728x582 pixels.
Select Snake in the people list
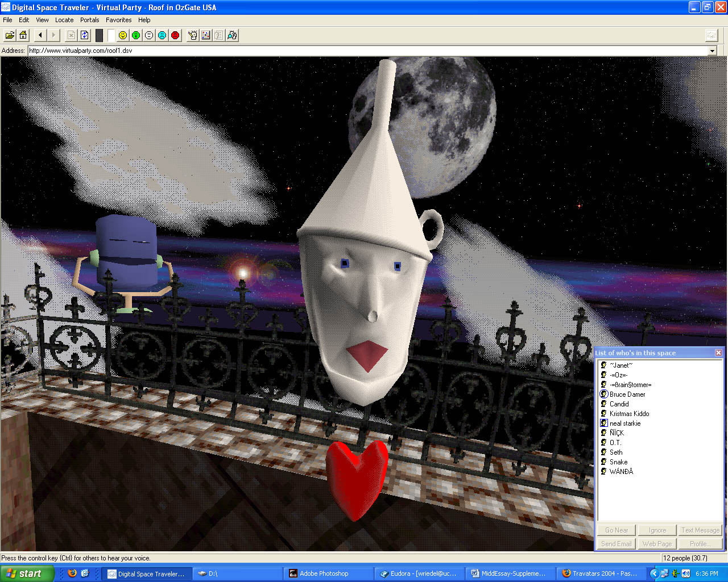[x=618, y=462]
